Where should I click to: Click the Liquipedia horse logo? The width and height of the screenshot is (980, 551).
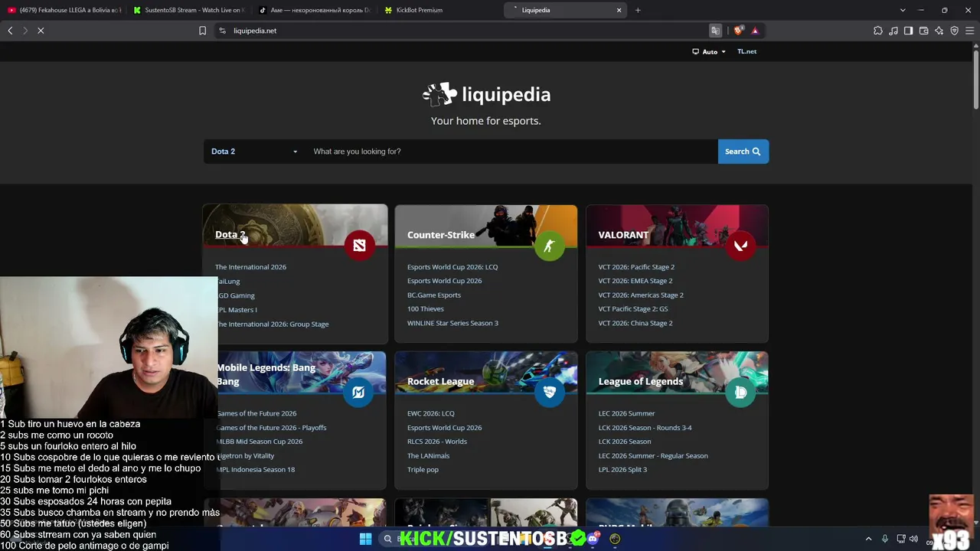coord(439,94)
